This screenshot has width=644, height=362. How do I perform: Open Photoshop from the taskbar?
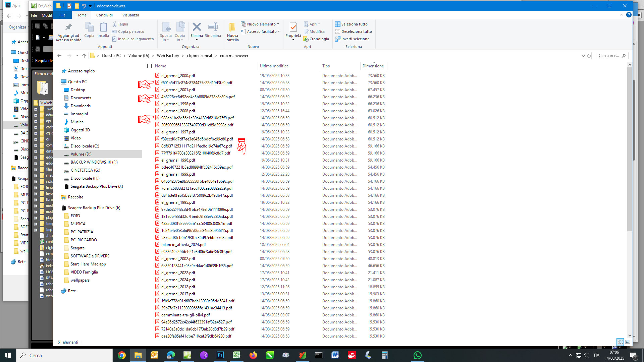(x=220, y=355)
